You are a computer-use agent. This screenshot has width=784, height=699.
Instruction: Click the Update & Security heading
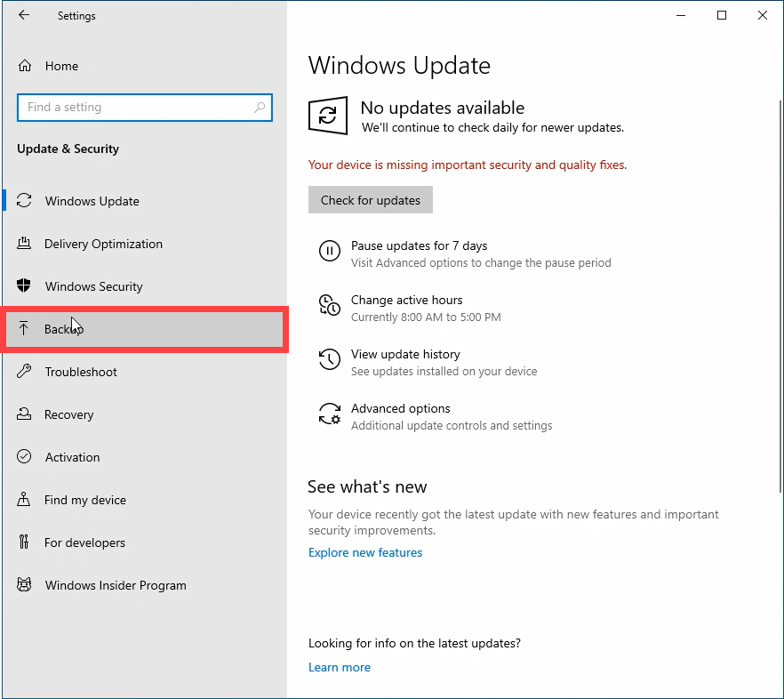68,149
